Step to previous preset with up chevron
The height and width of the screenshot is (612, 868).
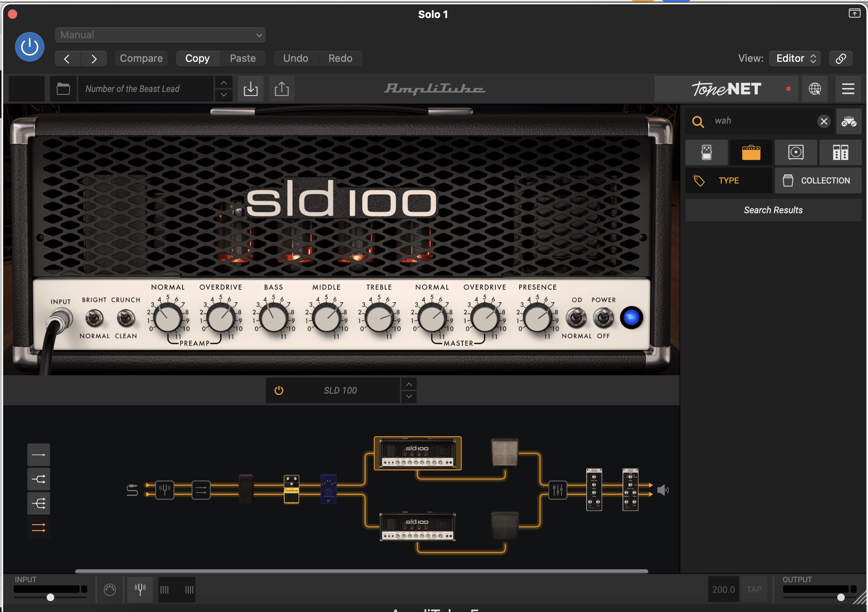coord(224,83)
